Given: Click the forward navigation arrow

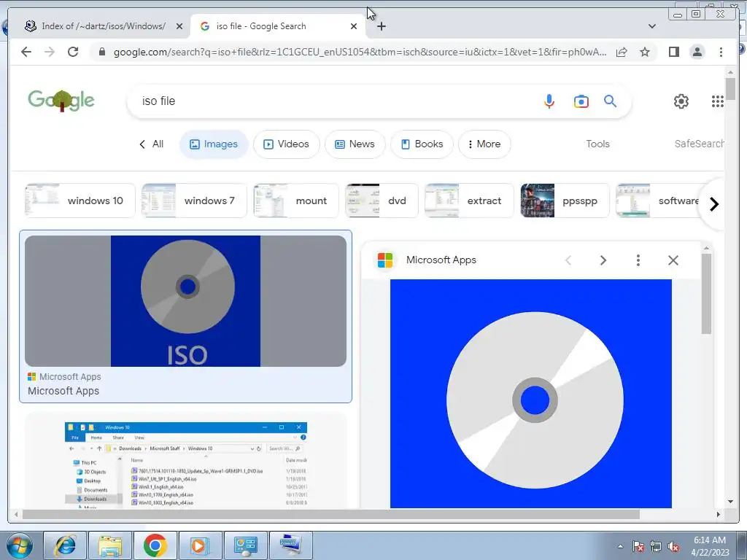Looking at the screenshot, I should (x=50, y=52).
